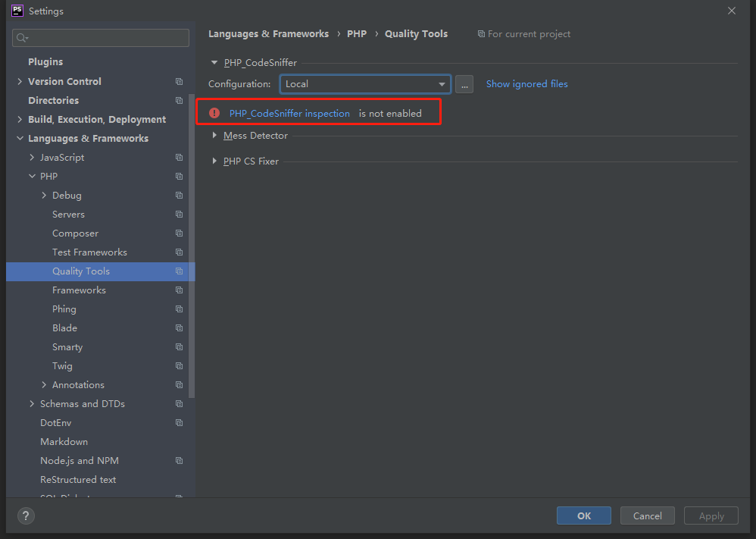Click the project-level icon beside Test Frameworks
The image size is (756, 539).
pyautogui.click(x=180, y=252)
